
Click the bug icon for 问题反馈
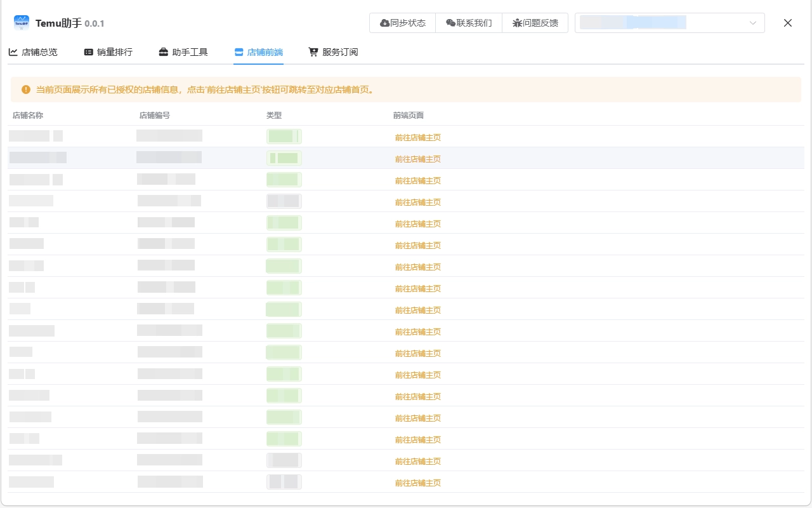point(517,23)
